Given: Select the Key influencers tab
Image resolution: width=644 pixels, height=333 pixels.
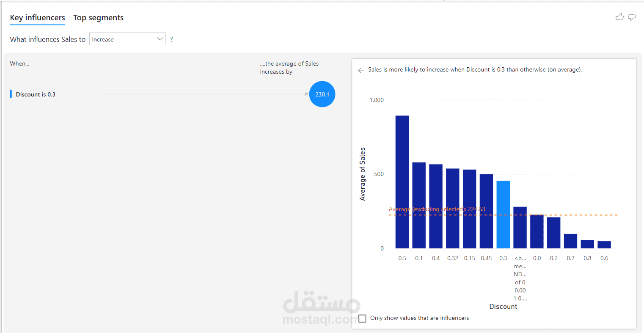Looking at the screenshot, I should (38, 18).
